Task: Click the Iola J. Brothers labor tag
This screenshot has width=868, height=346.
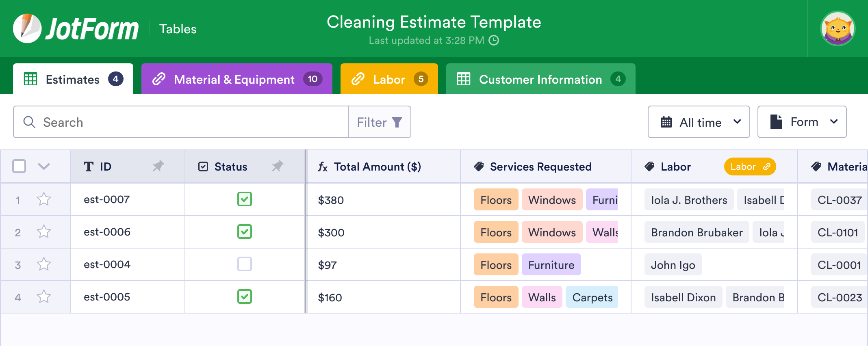Action: [689, 200]
